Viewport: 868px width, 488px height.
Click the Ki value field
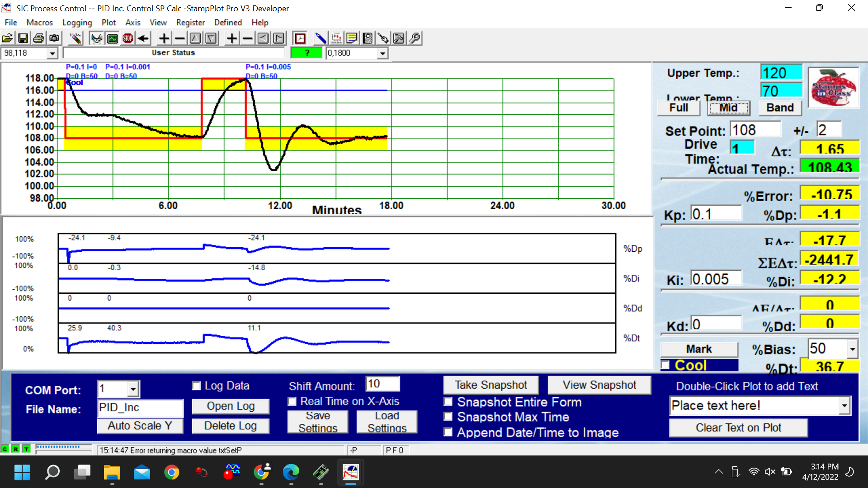pyautogui.click(x=717, y=279)
